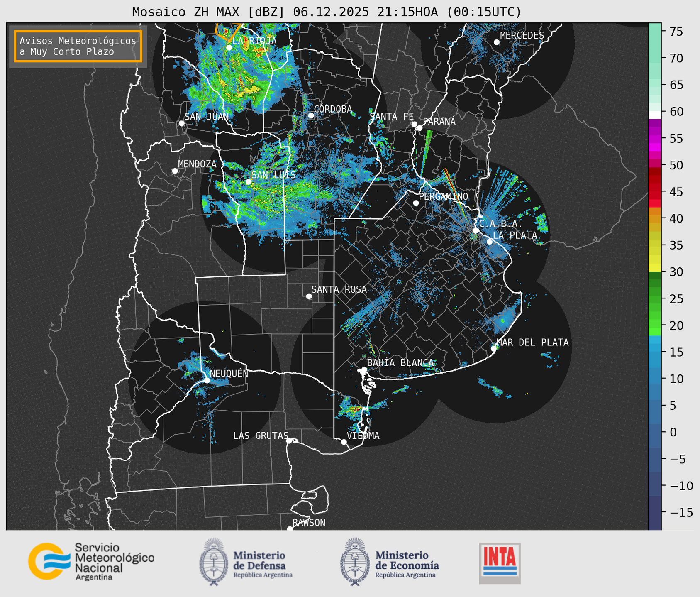Click the BAHÍA BLANCA label text
This screenshot has width=700, height=597.
coord(400,363)
